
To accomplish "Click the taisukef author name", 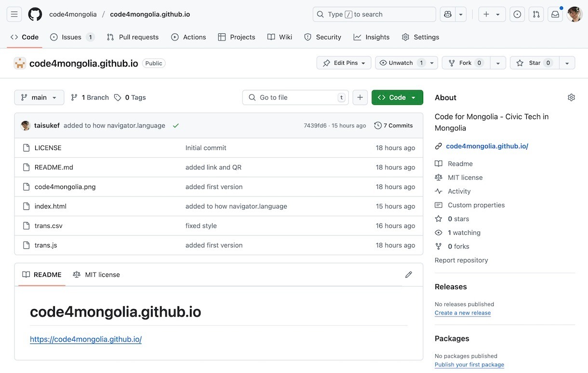I will pyautogui.click(x=47, y=125).
